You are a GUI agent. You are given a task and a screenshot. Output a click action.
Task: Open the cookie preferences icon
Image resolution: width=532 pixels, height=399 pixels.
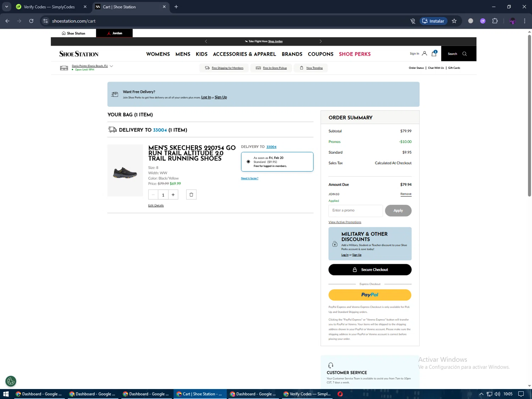pos(11,381)
